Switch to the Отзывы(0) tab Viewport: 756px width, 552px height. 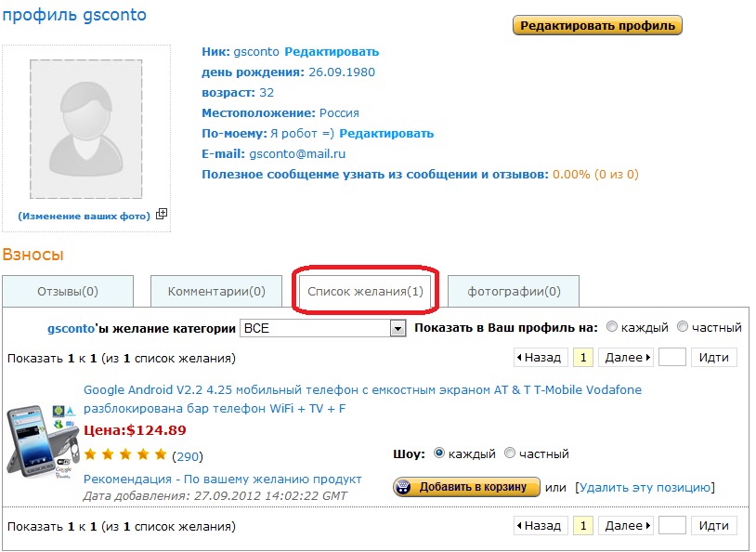(x=68, y=291)
